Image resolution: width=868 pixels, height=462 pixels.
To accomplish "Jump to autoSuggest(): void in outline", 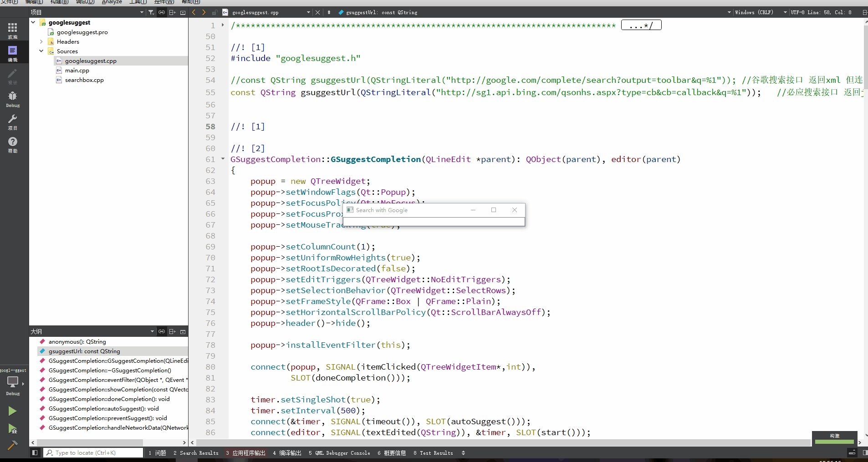I will 103,409.
